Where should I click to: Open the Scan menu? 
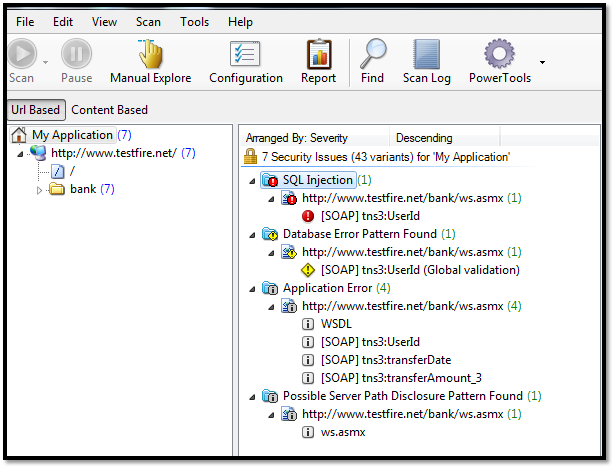[148, 22]
